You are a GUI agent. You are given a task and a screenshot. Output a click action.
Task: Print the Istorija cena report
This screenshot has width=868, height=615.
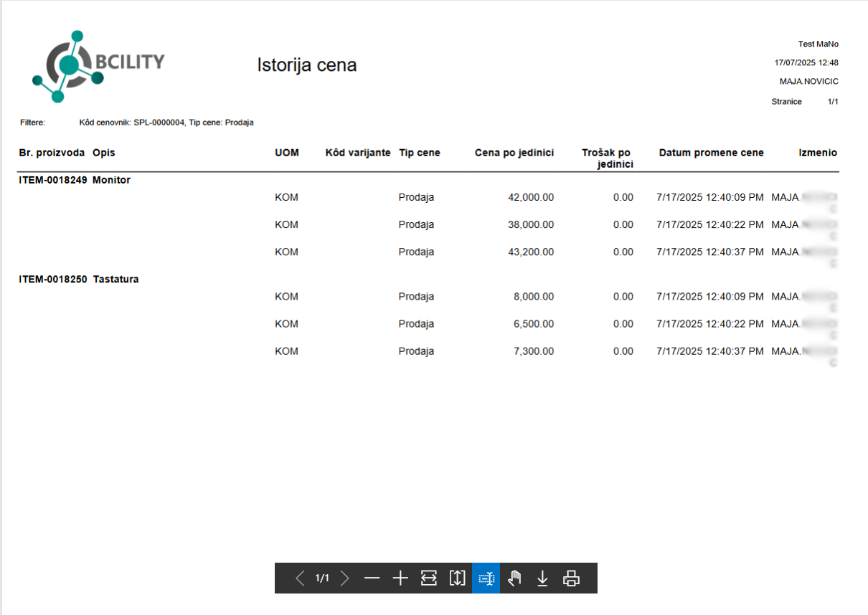(x=571, y=578)
